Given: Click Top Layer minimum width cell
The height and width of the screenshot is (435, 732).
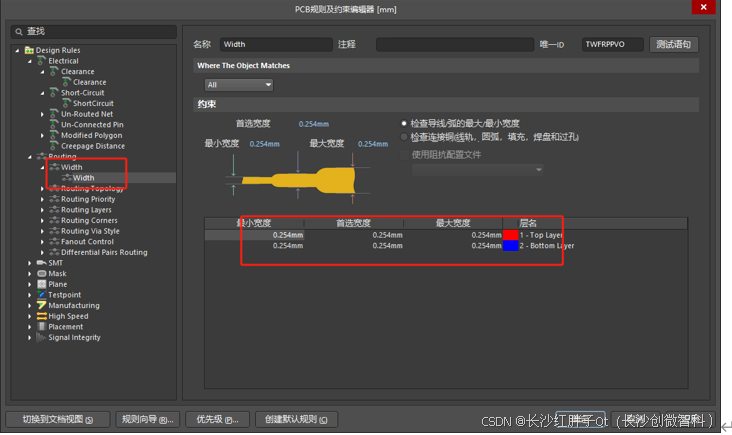Looking at the screenshot, I should [x=254, y=235].
